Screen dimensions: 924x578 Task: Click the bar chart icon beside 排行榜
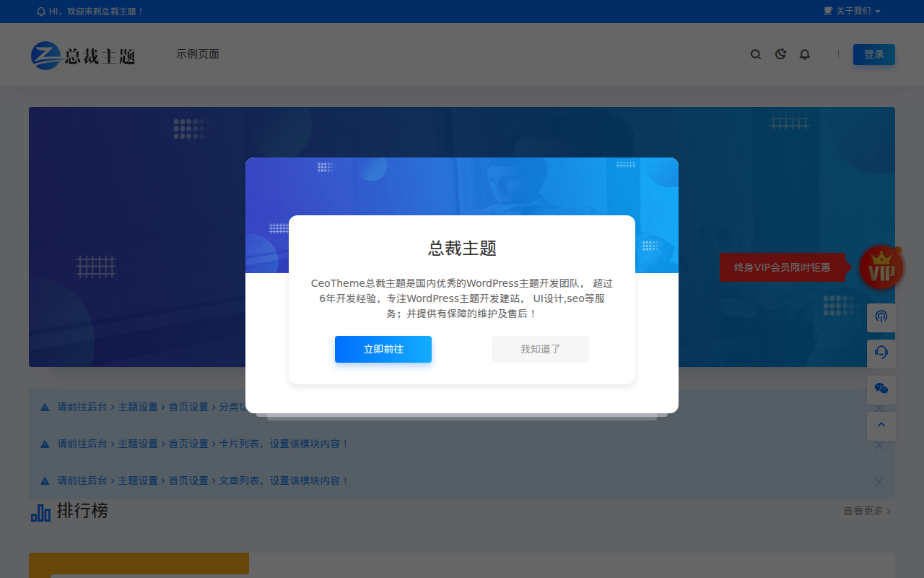(x=40, y=512)
